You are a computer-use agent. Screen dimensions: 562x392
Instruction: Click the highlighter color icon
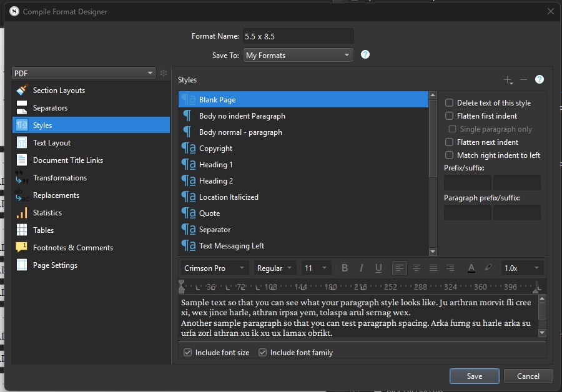(488, 268)
